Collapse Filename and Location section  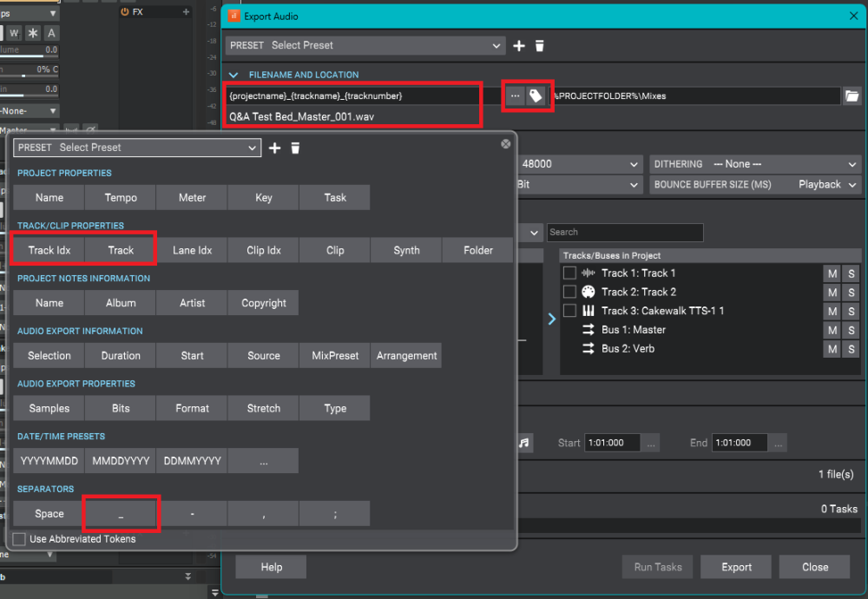[233, 75]
